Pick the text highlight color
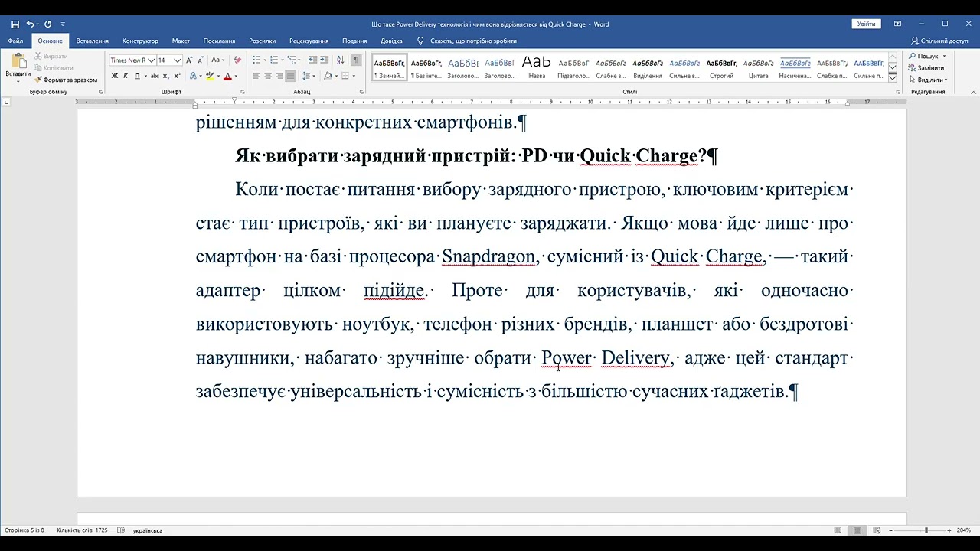 coord(209,76)
